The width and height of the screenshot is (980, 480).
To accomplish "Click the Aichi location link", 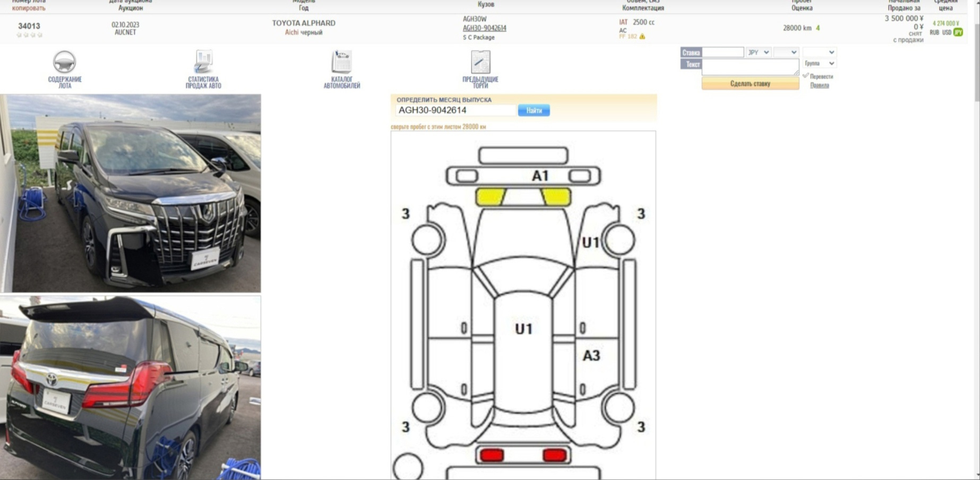I will point(291,32).
